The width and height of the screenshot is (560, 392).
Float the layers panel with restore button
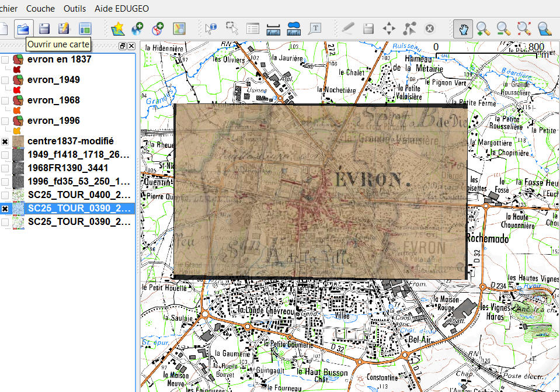pos(123,46)
